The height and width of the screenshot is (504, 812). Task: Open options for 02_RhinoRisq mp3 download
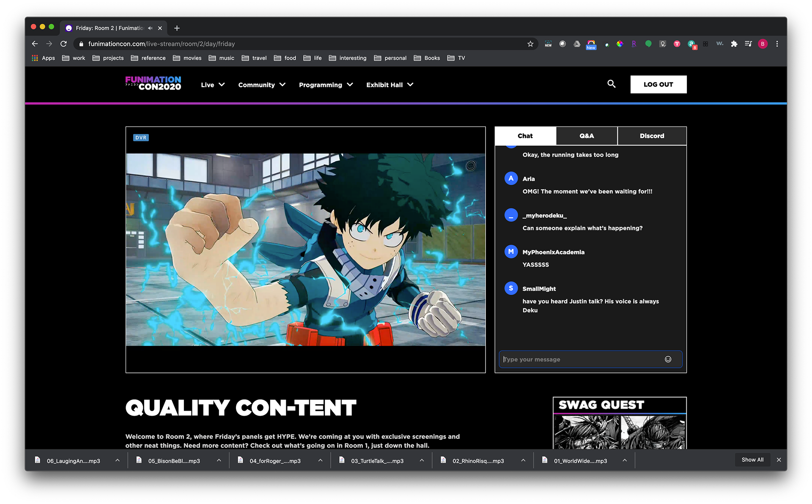(524, 460)
